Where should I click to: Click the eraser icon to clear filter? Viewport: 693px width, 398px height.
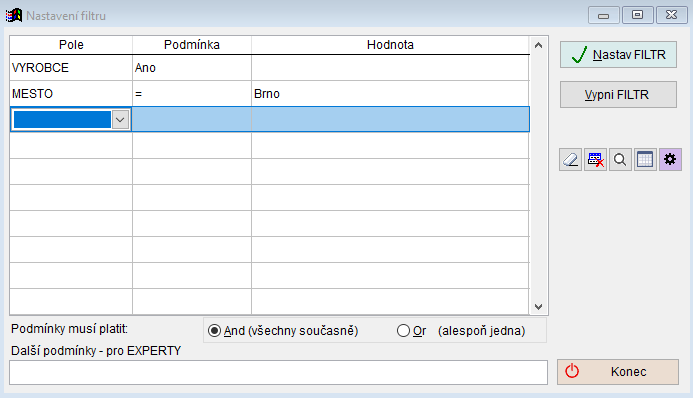point(571,159)
